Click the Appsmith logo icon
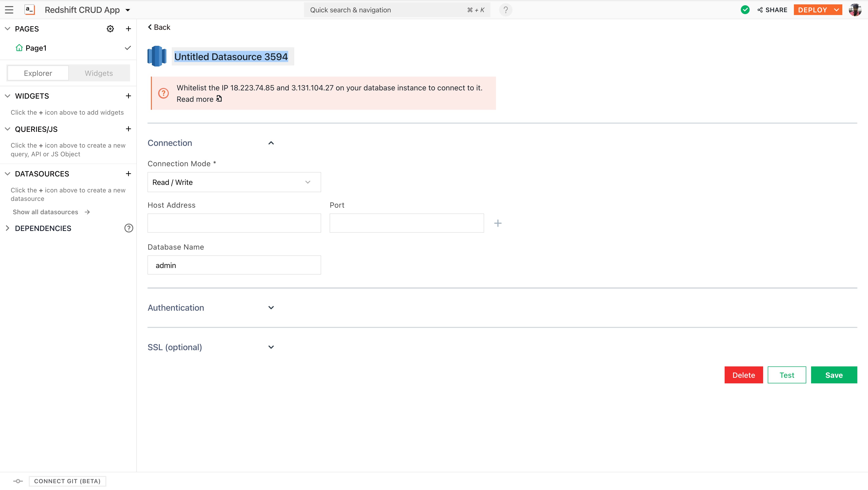 click(x=30, y=10)
